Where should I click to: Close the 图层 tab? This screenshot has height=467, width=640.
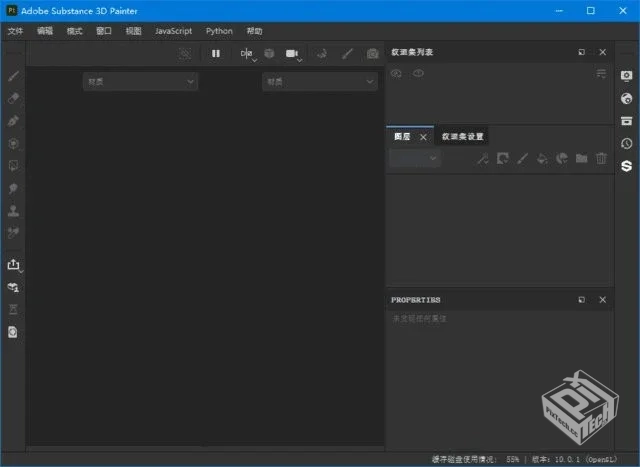pos(423,137)
